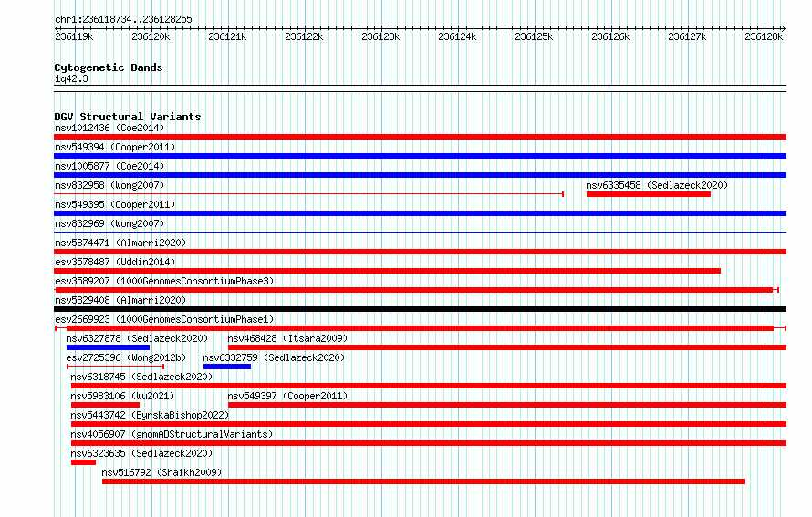
Task: Select the blue bar of nsv549394
Action: pyautogui.click(x=420, y=156)
